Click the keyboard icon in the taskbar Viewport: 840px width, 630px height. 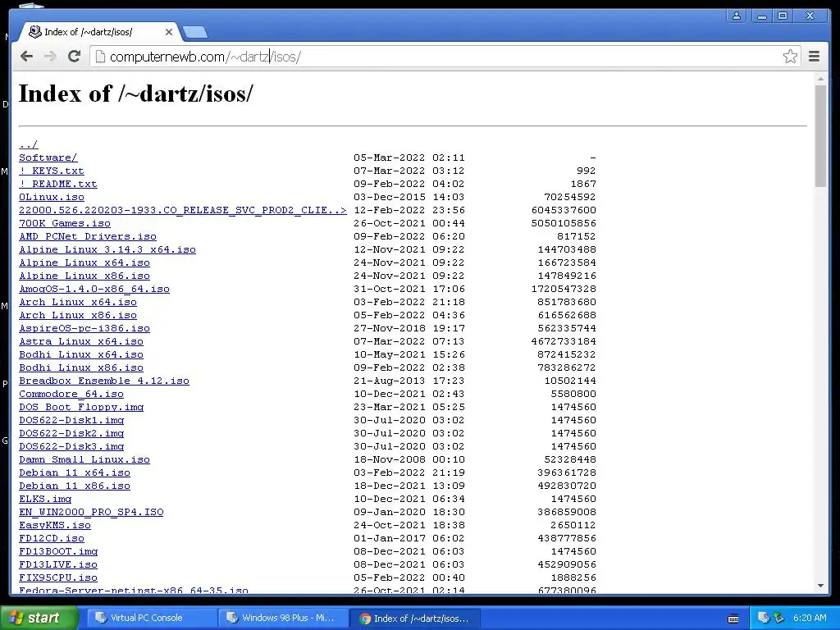point(733,619)
